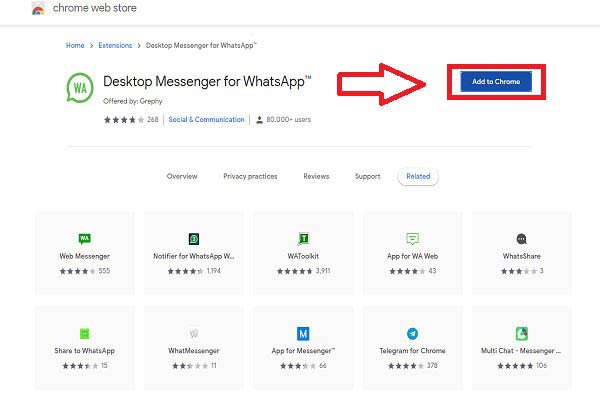Click Add to Chrome button
Viewport: 600px width, 400px height.
coord(496,82)
